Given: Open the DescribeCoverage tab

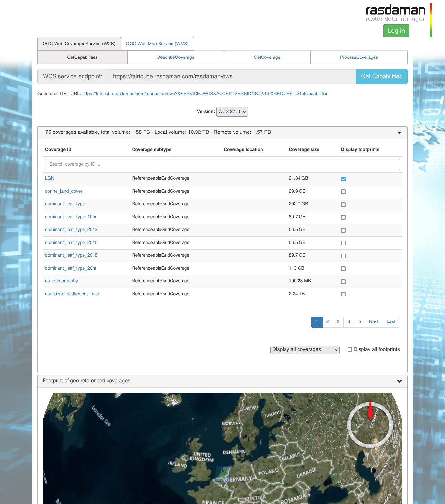Looking at the screenshot, I should [x=176, y=57].
